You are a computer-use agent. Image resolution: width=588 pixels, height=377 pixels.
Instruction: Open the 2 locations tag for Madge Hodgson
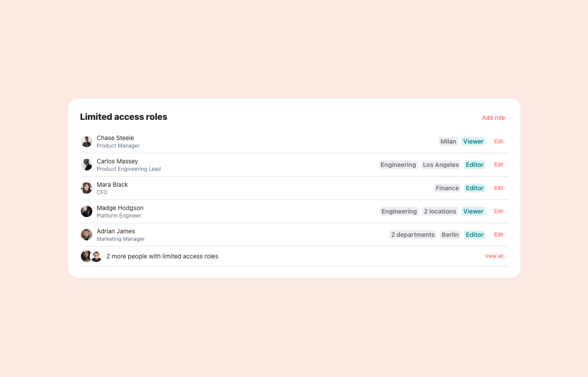(440, 211)
